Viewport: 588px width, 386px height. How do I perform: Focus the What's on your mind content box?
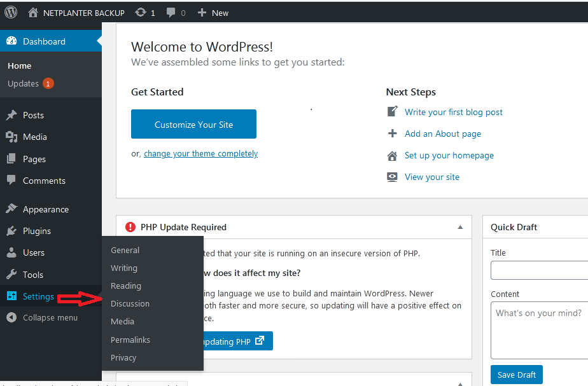tap(539, 330)
